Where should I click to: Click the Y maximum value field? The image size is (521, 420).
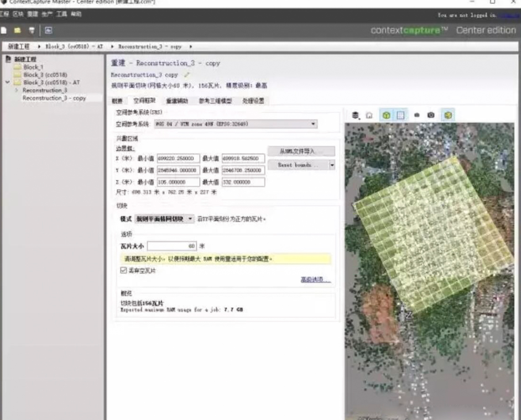(243, 170)
